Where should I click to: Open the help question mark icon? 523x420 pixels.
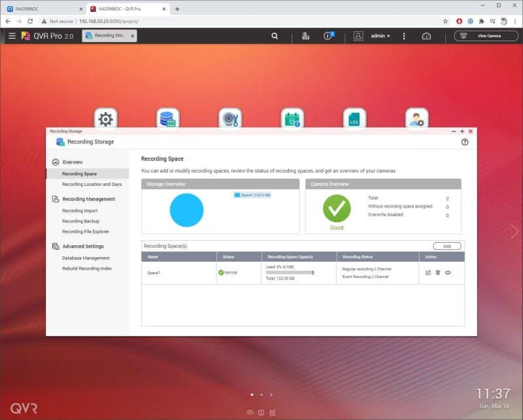(x=465, y=141)
